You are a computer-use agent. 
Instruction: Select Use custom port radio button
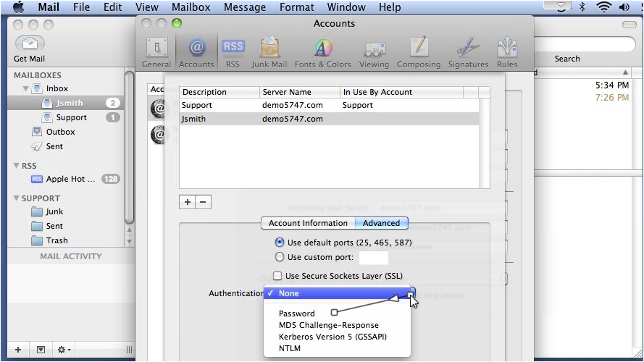click(x=280, y=257)
